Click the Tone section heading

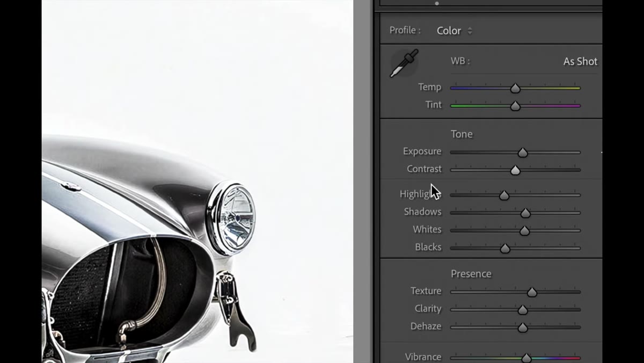[462, 134]
